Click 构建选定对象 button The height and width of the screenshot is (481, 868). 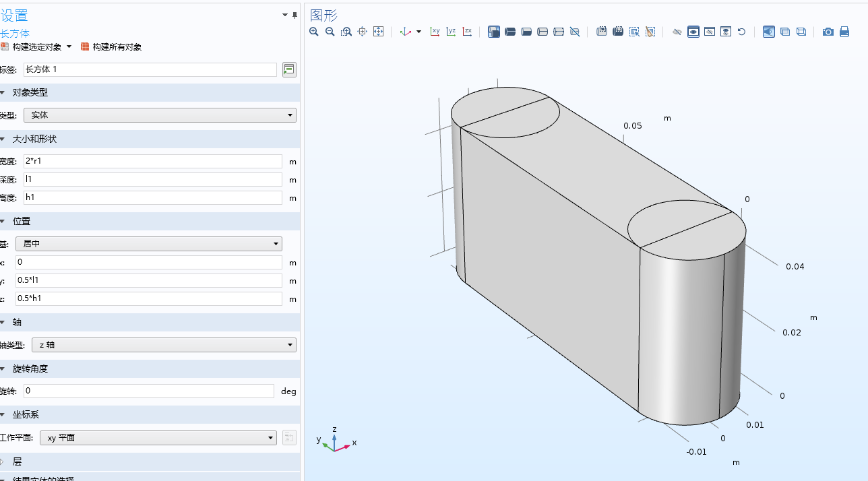point(36,46)
